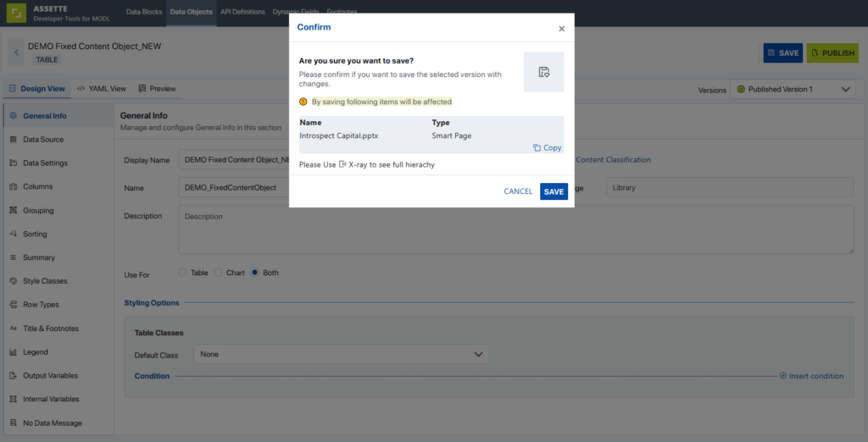Image resolution: width=868 pixels, height=442 pixels.
Task: Close the Confirm dialog with X
Action: (561, 29)
